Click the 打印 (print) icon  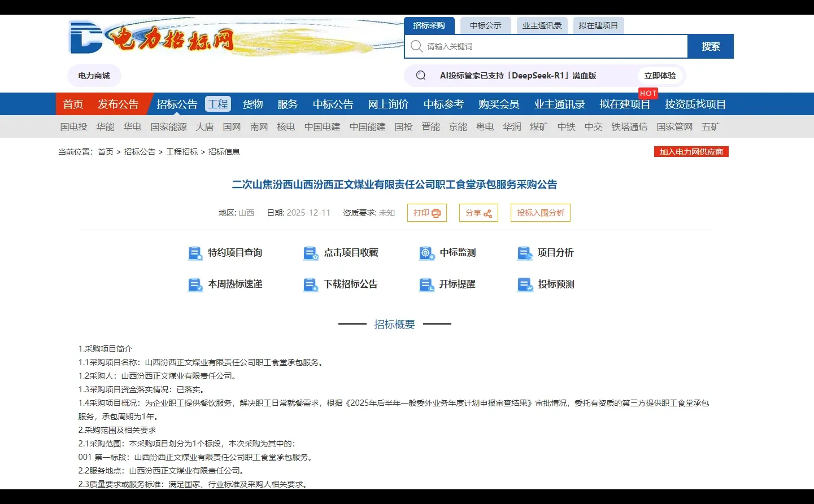426,213
